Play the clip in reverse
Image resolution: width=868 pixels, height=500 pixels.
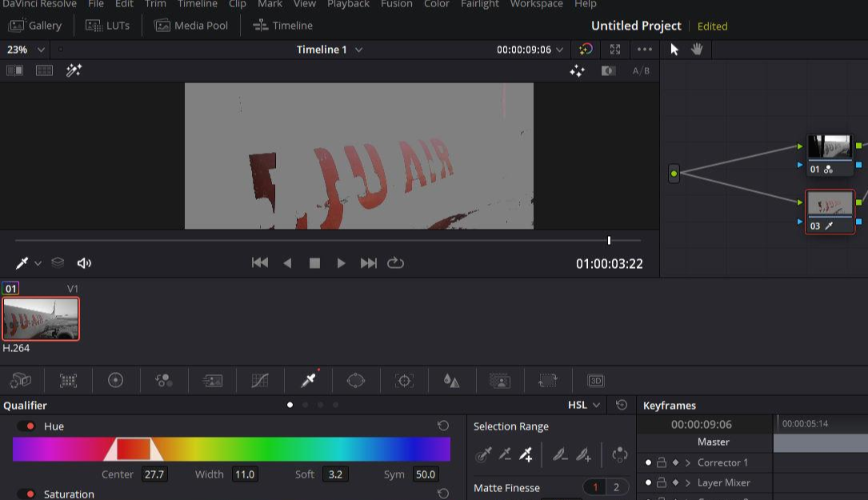pos(287,263)
